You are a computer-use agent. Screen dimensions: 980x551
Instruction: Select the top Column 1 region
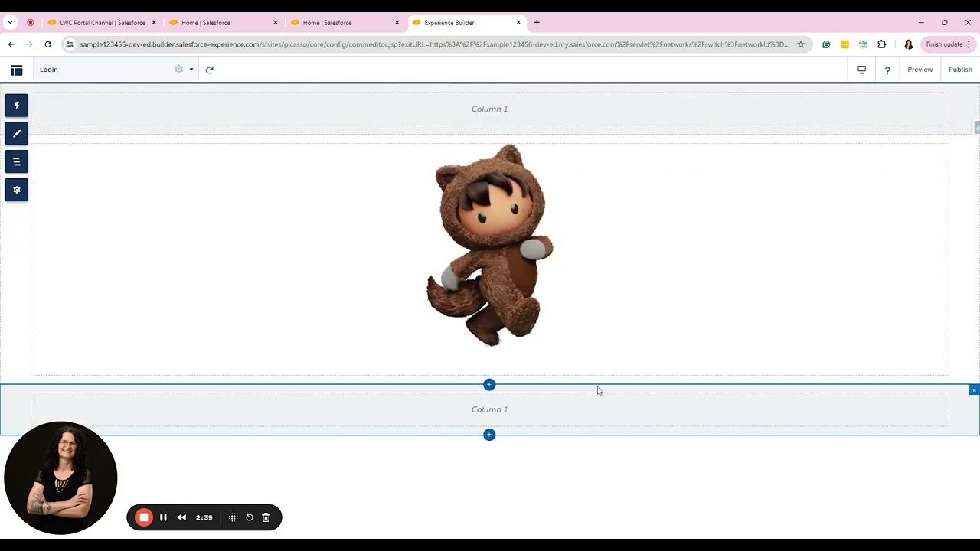click(490, 109)
